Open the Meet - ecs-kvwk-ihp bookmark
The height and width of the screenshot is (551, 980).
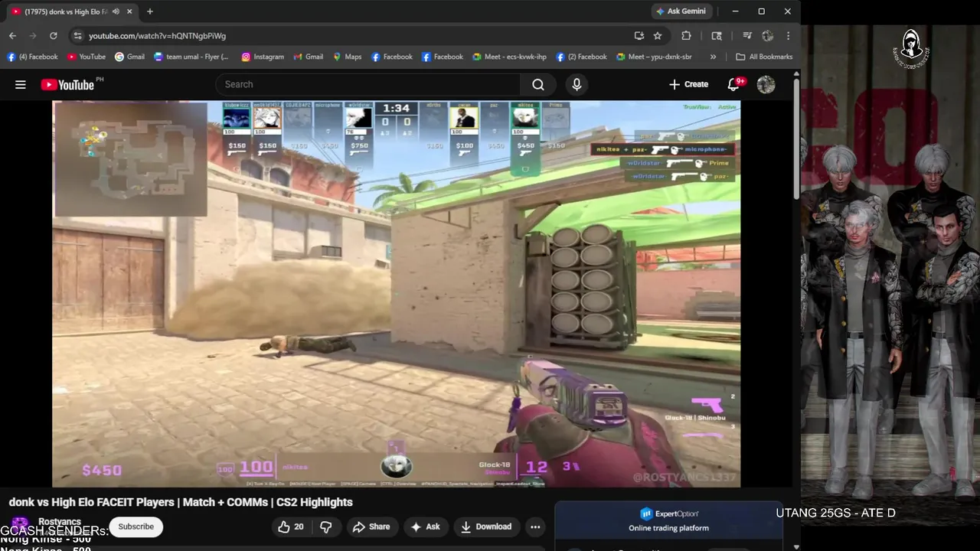coord(509,57)
